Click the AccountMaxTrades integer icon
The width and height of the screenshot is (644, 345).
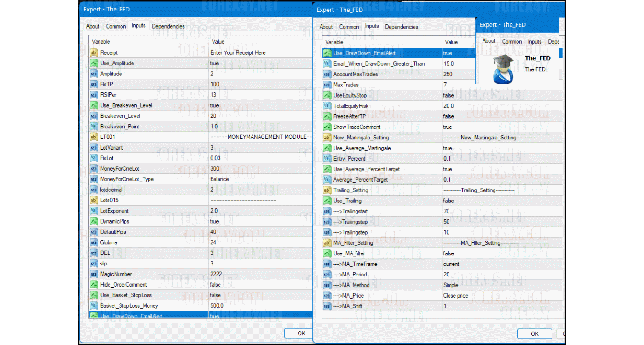327,75
